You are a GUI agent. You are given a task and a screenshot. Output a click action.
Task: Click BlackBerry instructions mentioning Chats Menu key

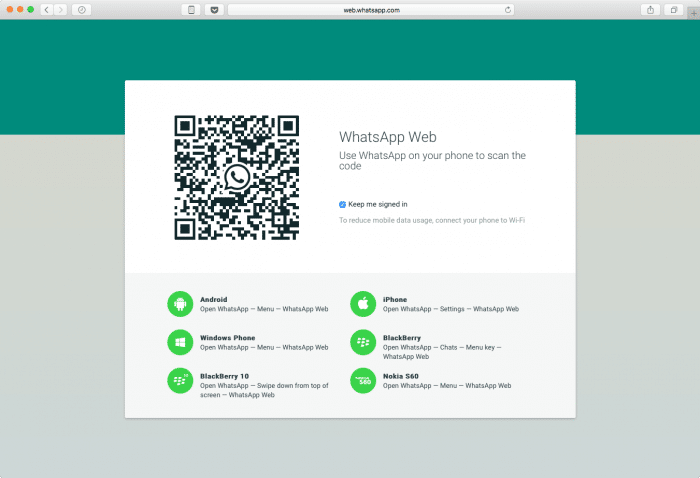[442, 352]
